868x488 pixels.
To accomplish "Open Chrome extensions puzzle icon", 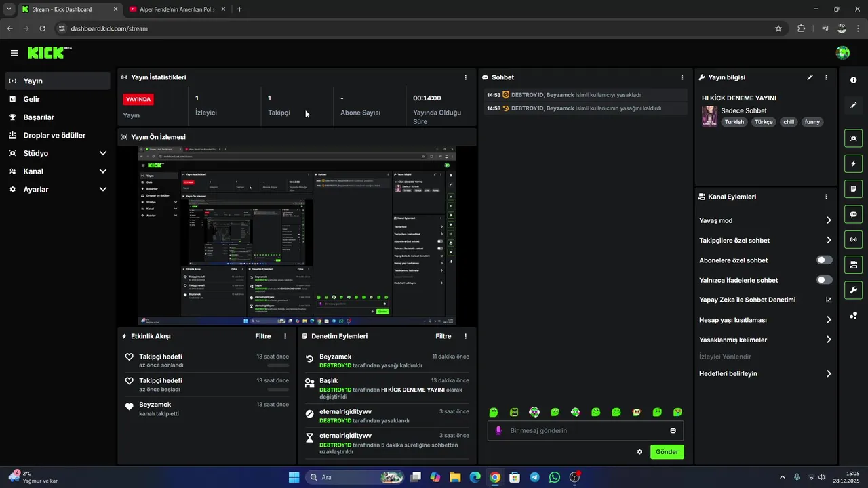I will click(x=802, y=28).
